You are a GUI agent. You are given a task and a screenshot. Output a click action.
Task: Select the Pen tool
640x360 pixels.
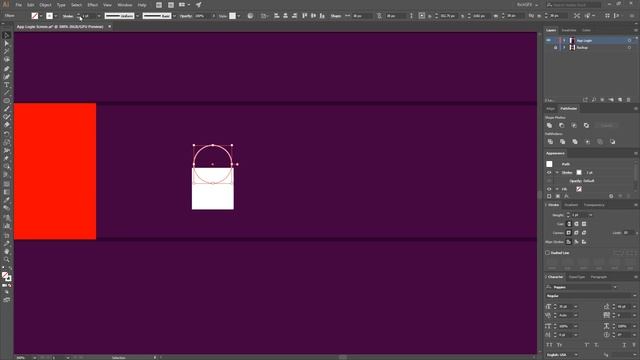tap(7, 68)
